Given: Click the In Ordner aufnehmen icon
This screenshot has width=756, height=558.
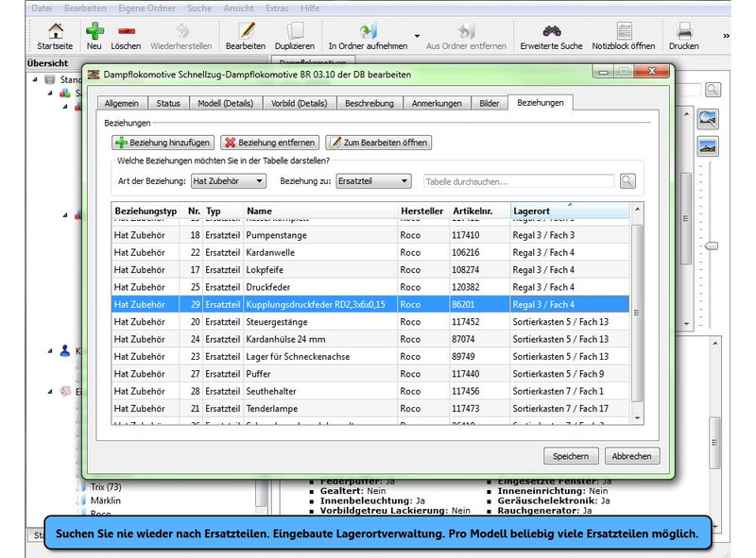Looking at the screenshot, I should [x=368, y=31].
